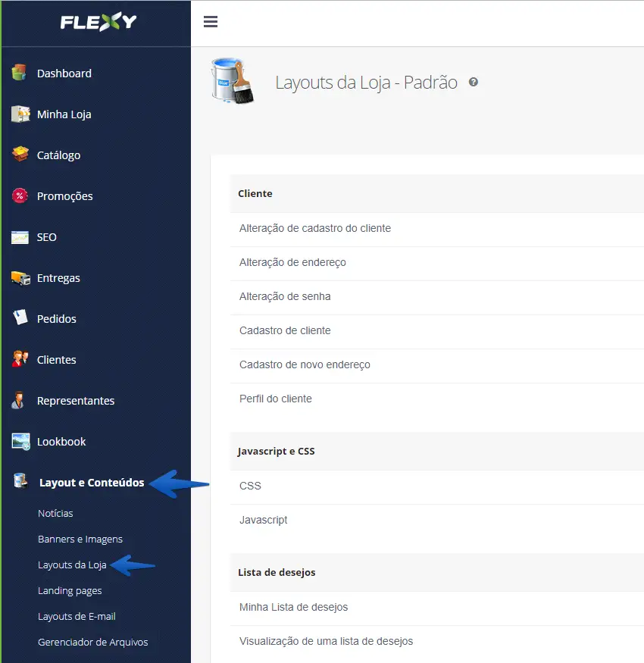Open the help question mark icon
Image resolution: width=644 pixels, height=663 pixels.
click(x=474, y=82)
